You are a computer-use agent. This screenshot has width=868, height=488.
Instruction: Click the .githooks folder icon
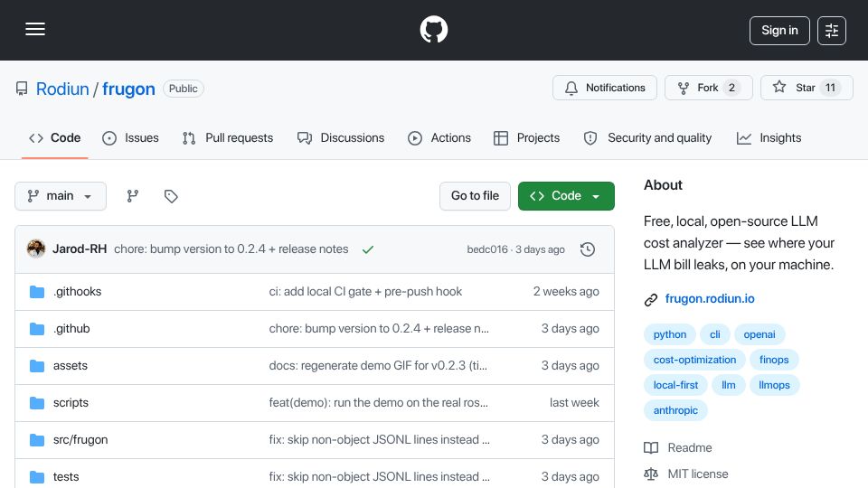(x=37, y=292)
